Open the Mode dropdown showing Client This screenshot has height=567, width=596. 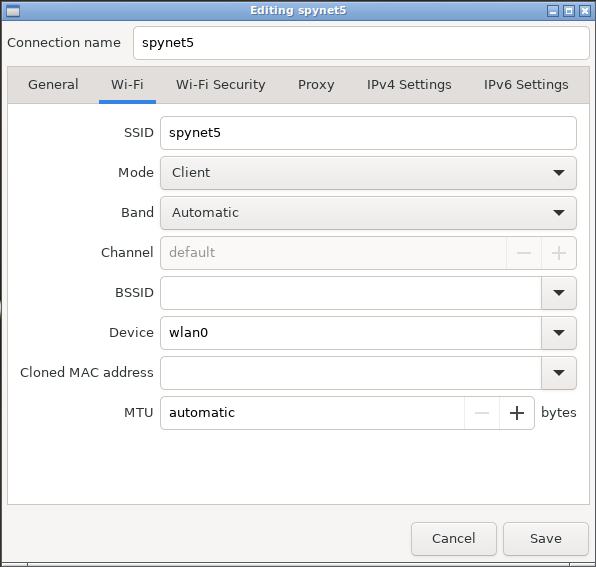[368, 173]
